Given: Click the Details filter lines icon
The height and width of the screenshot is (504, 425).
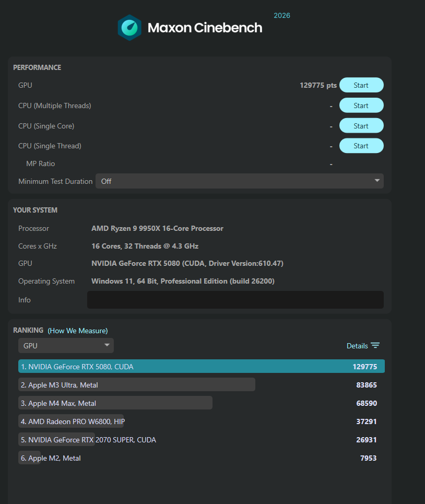Looking at the screenshot, I should coord(375,346).
